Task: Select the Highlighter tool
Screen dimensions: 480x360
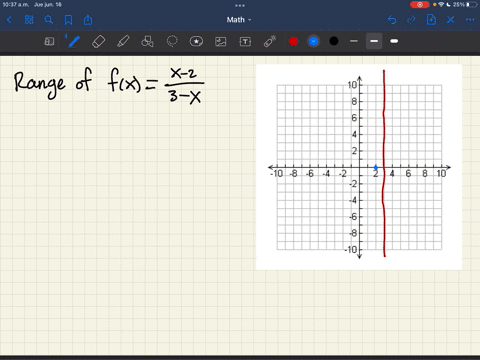Action: coord(123,41)
